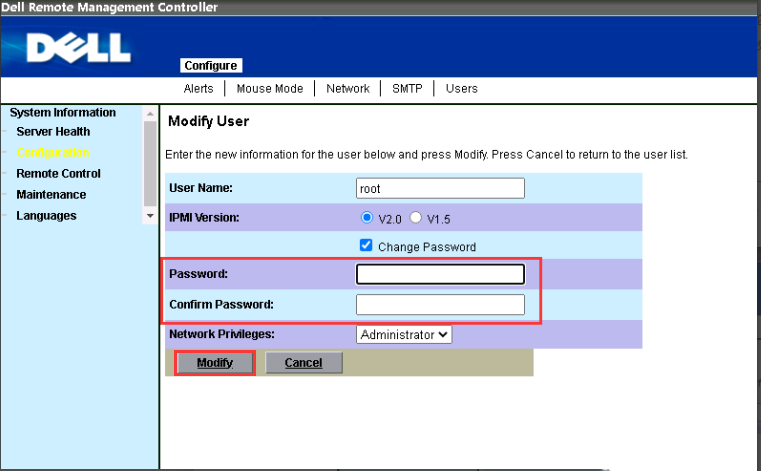
Task: Focus the Password input field
Action: click(440, 274)
